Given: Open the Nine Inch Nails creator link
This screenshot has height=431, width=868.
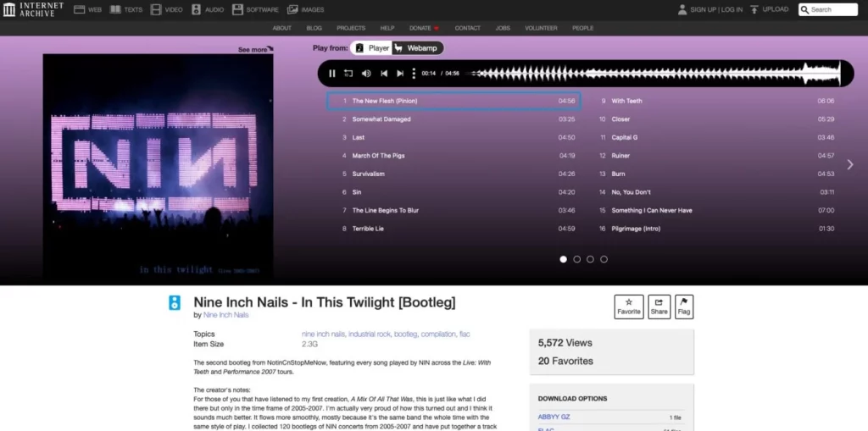Looking at the screenshot, I should [225, 315].
